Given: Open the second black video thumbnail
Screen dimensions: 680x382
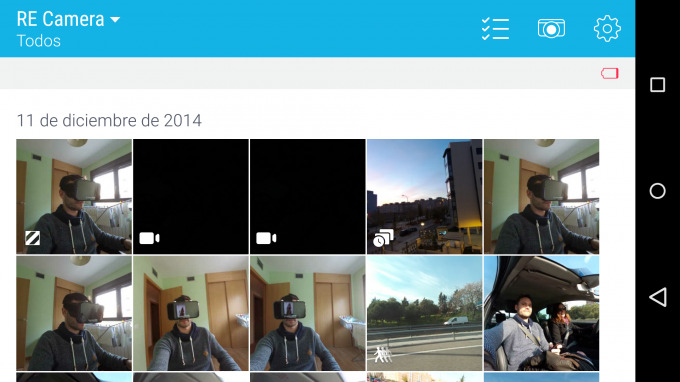Looking at the screenshot, I should pos(307,196).
